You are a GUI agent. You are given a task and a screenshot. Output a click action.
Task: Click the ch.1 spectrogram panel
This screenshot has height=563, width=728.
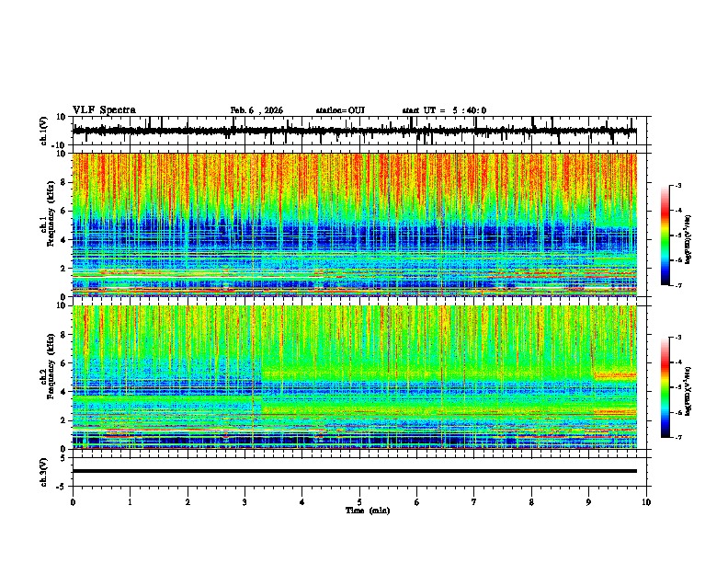click(354, 224)
